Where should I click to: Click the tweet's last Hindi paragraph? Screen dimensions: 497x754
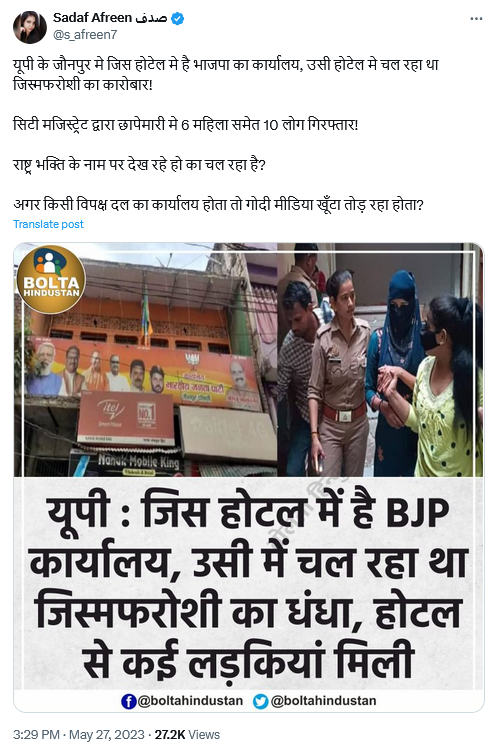pyautogui.click(x=218, y=205)
